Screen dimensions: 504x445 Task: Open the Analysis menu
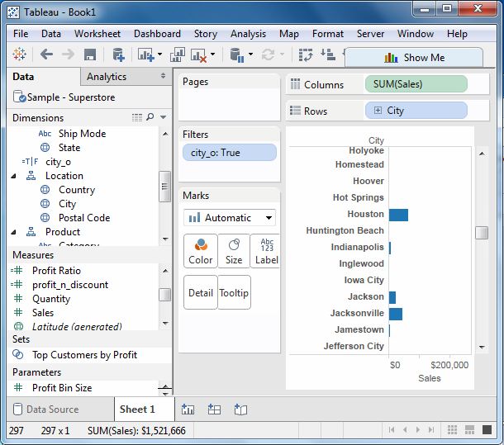(248, 34)
